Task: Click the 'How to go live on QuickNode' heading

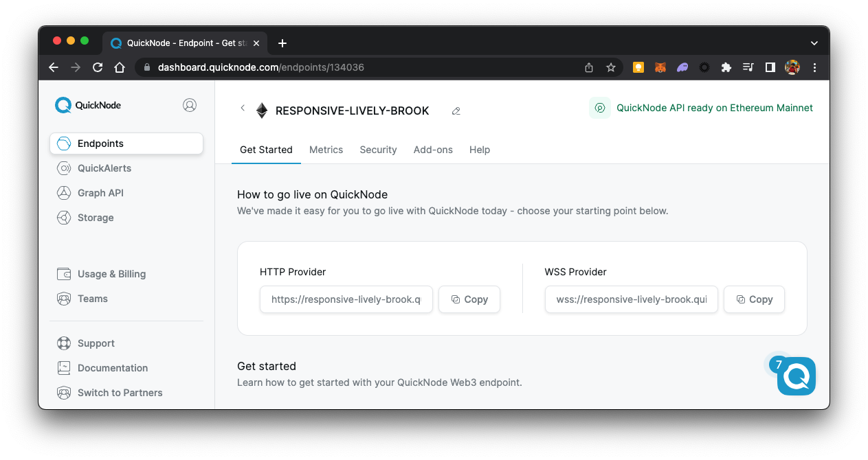Action: [x=312, y=194]
